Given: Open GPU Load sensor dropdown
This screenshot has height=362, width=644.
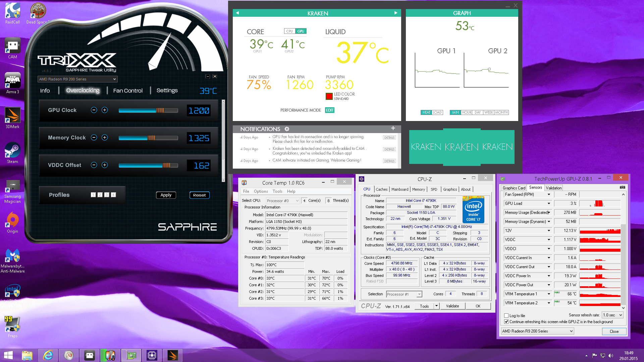Looking at the screenshot, I should pos(549,203).
